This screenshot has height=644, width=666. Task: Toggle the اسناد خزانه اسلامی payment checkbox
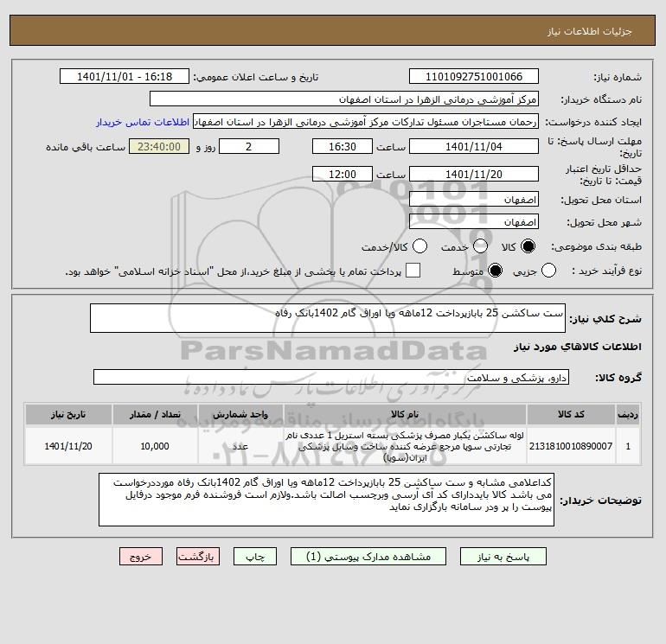point(413,271)
